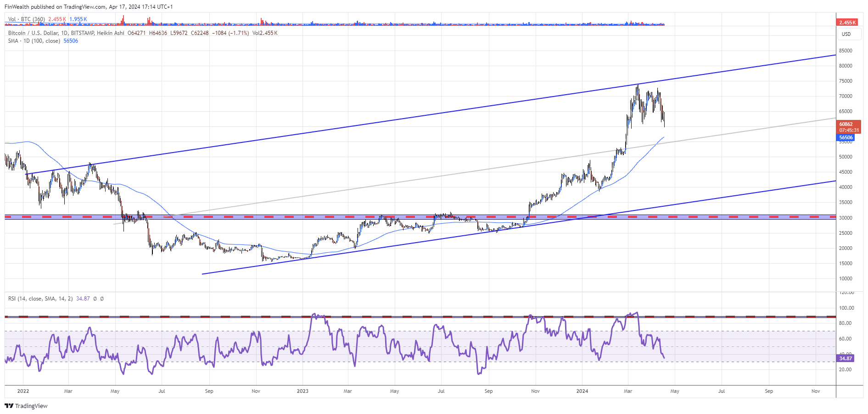Image resolution: width=868 pixels, height=414 pixels.
Task: Click the 70000 price axis label
Action: coord(846,96)
